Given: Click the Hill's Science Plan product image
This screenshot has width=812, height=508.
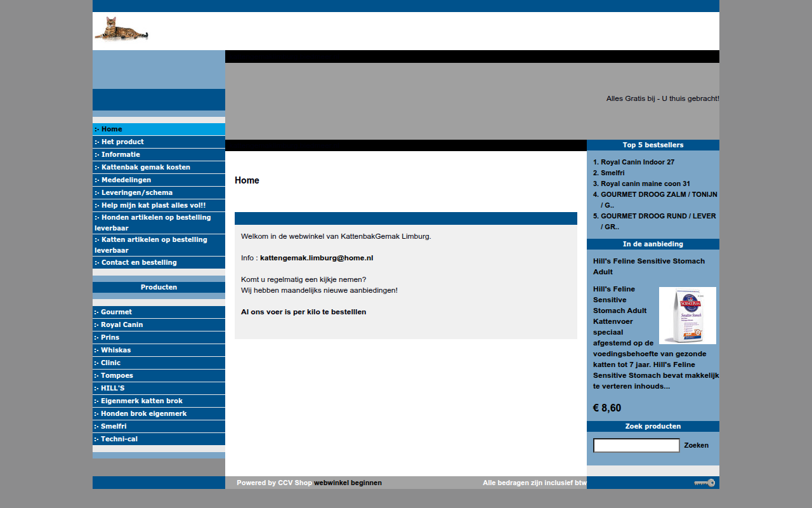Looking at the screenshot, I should [x=688, y=316].
